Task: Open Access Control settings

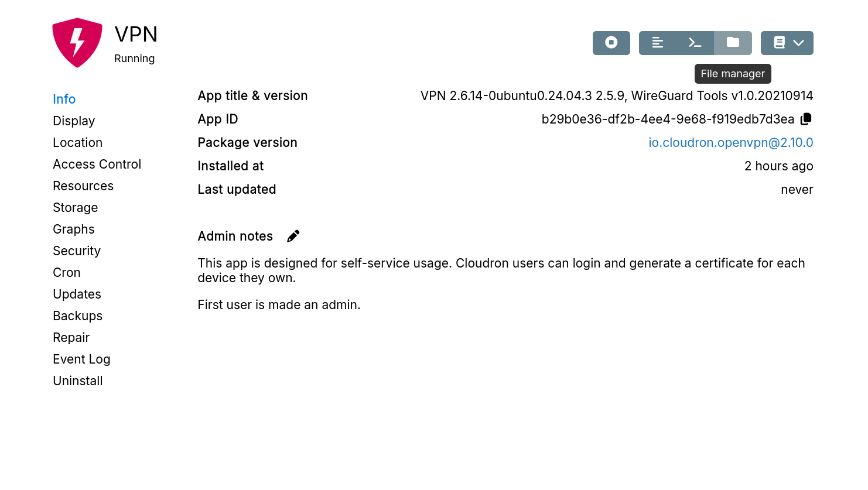Action: (x=97, y=164)
